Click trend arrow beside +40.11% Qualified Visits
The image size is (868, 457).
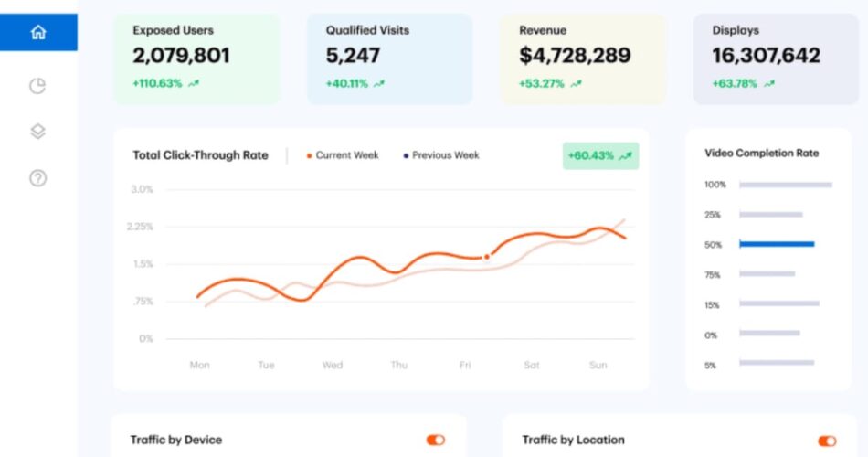(379, 84)
